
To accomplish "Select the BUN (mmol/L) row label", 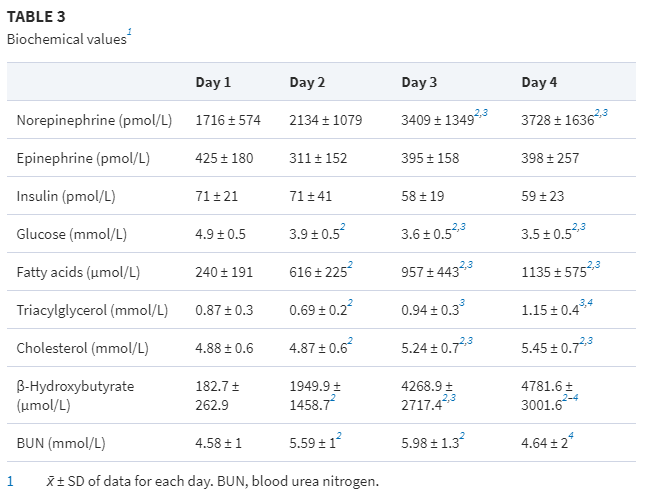I will pyautogui.click(x=61, y=443).
